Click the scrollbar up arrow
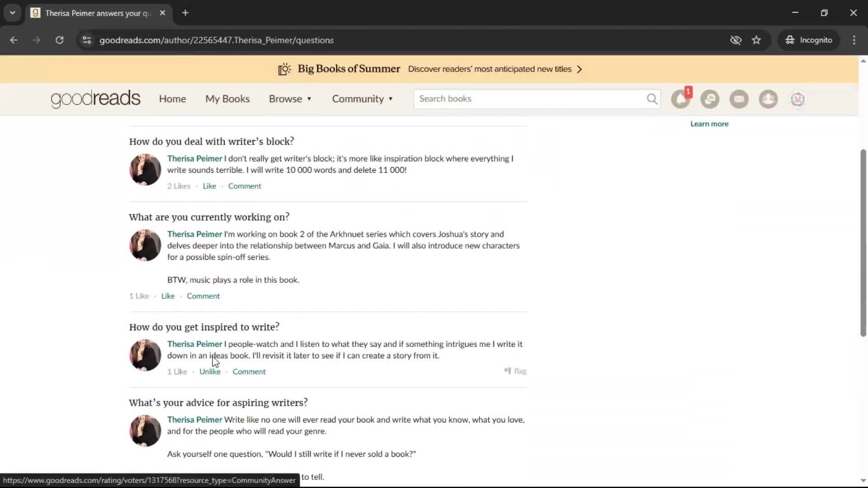 [863, 61]
